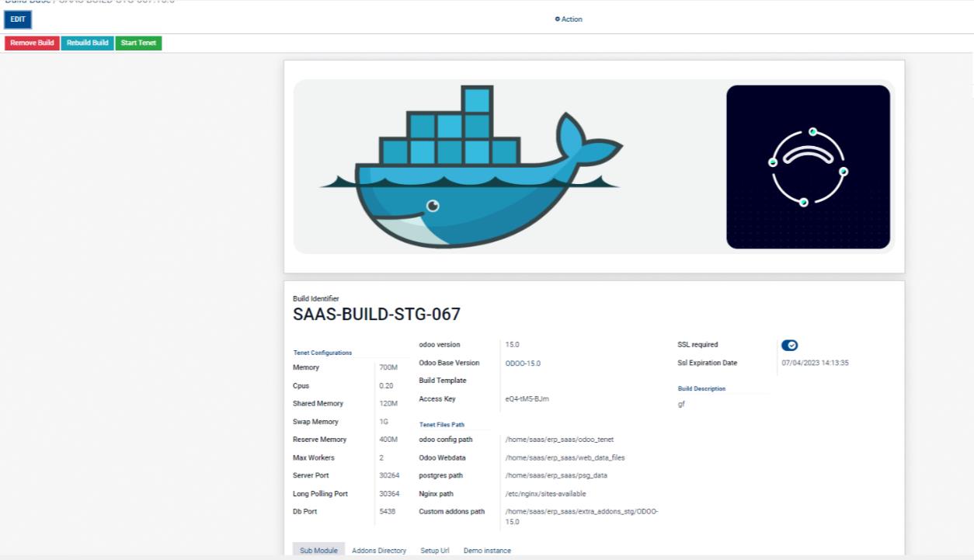Select the Setup Url tab

click(x=435, y=550)
